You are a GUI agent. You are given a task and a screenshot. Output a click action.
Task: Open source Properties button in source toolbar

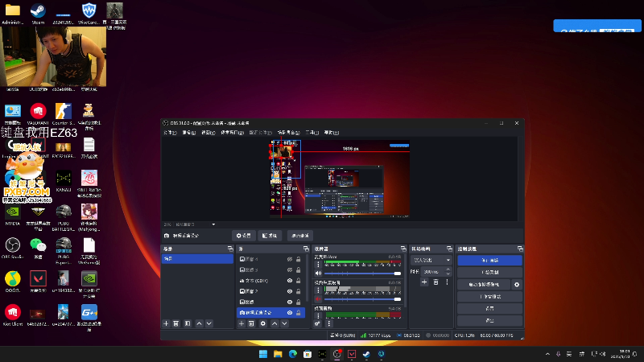[x=244, y=236]
